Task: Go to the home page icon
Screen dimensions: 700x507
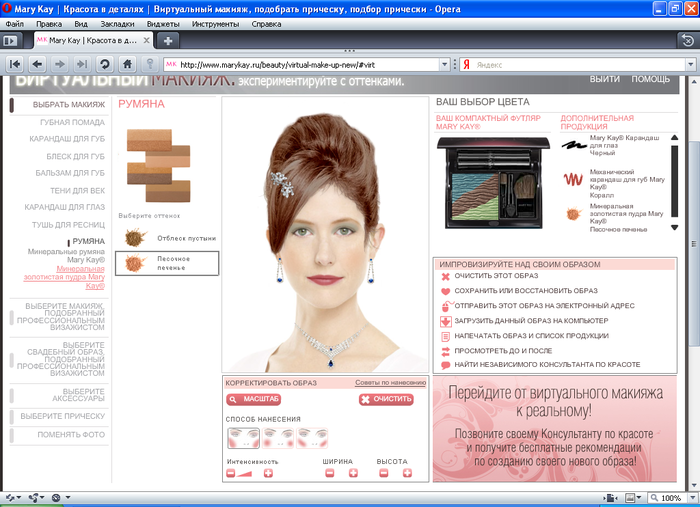Action: click(x=127, y=65)
